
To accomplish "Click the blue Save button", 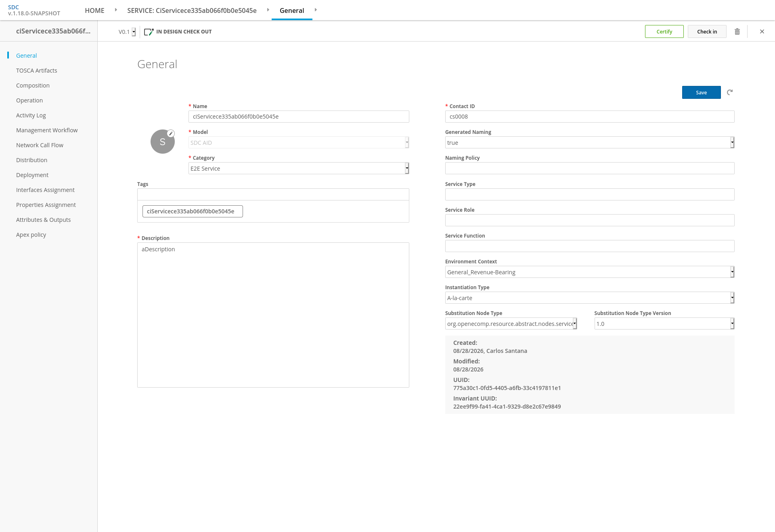I will coord(702,92).
